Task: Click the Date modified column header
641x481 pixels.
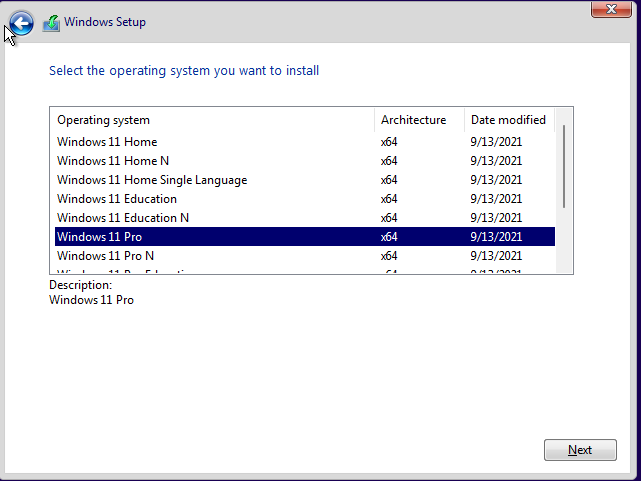Action: (x=508, y=120)
